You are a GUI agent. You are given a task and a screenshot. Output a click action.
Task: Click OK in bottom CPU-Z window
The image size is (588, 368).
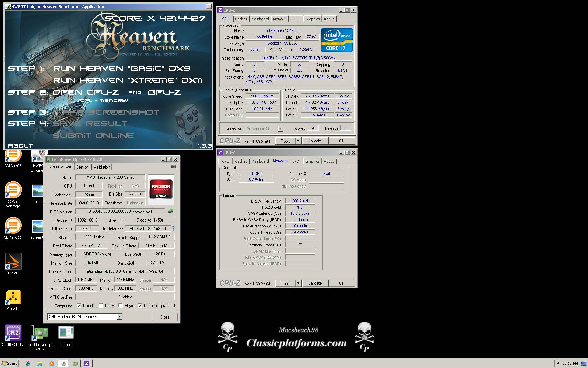(342, 283)
